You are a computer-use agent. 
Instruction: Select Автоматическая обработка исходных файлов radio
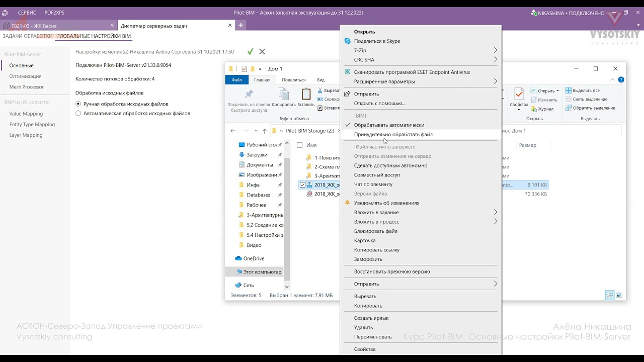pyautogui.click(x=78, y=113)
